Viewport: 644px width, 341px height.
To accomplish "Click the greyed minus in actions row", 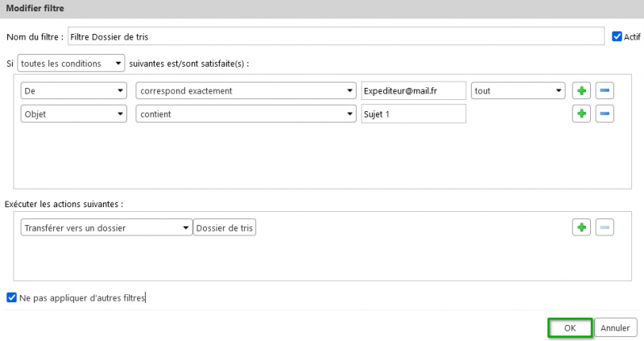I will click(x=605, y=227).
